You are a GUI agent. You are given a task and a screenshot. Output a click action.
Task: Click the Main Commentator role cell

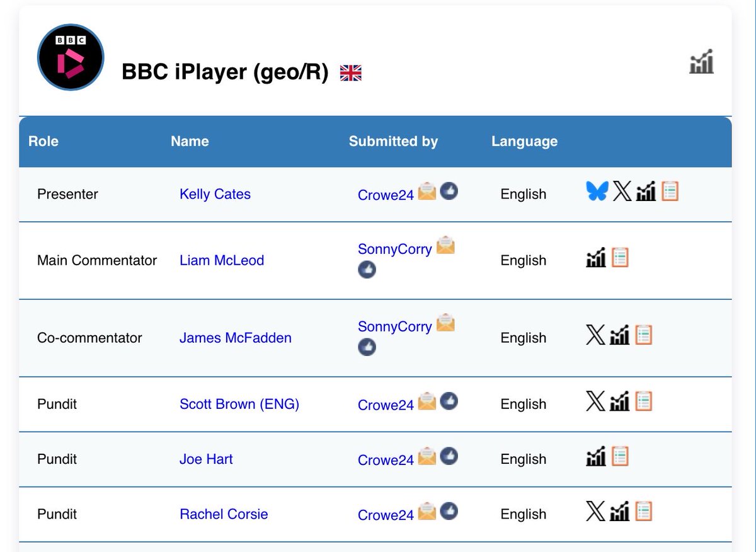[97, 260]
